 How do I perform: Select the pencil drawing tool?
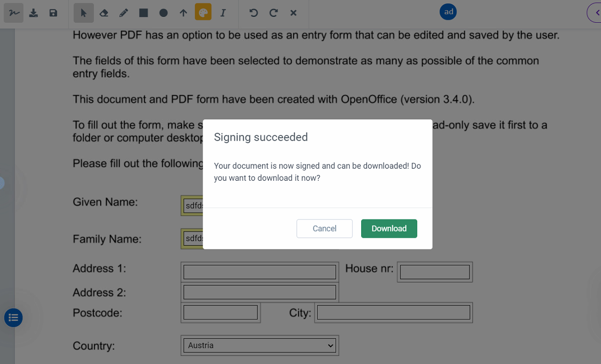click(123, 13)
